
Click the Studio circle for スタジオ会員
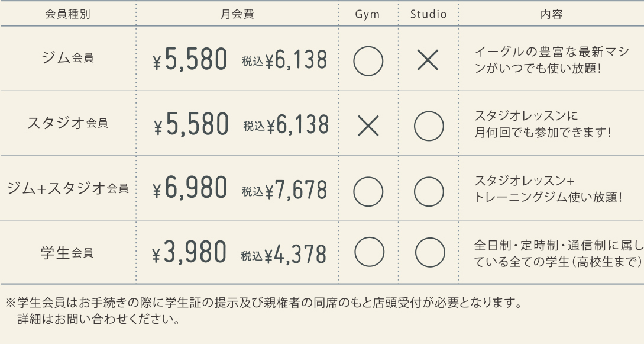pos(428,124)
